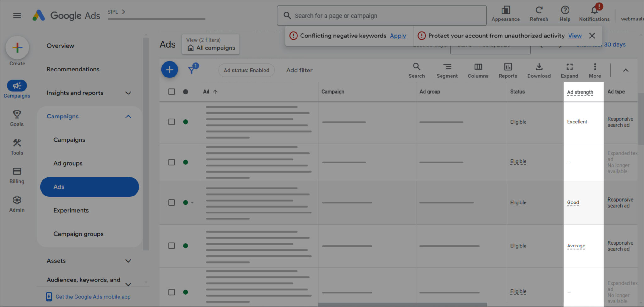
Task: Check the Average ad strength row
Action: (x=171, y=246)
